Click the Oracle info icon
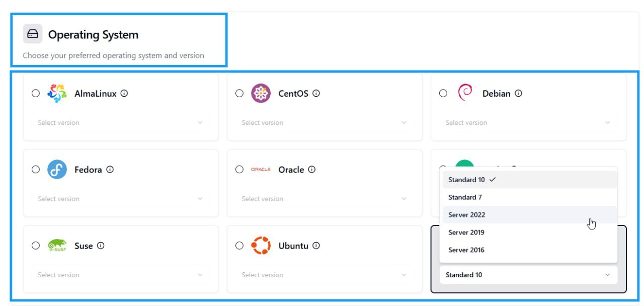Screen dimensions: 644x306 point(311,169)
